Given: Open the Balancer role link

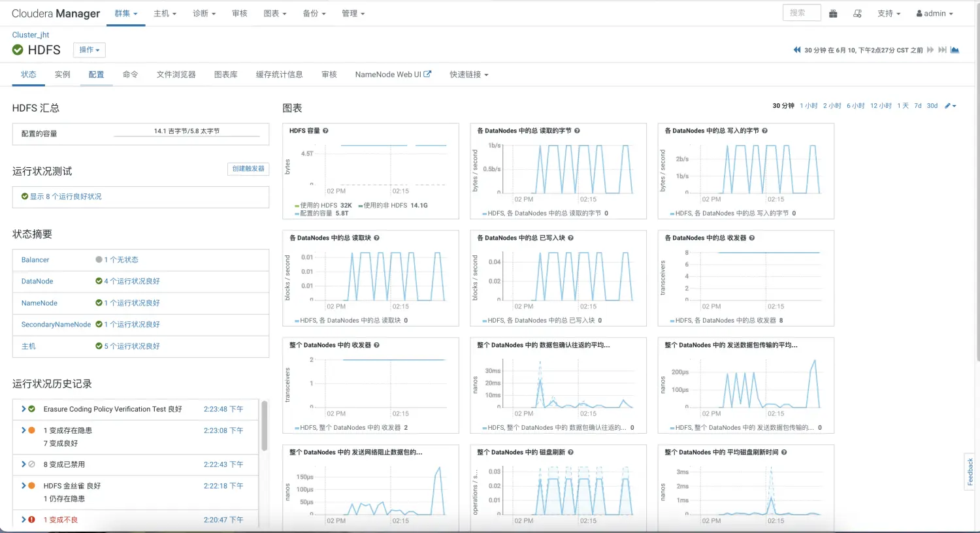Looking at the screenshot, I should (35, 259).
